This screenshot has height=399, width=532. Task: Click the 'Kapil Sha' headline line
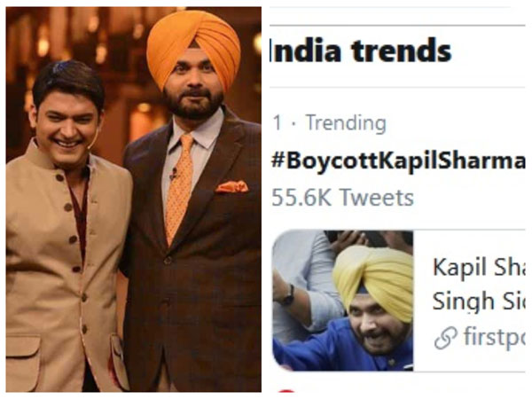pos(477,266)
